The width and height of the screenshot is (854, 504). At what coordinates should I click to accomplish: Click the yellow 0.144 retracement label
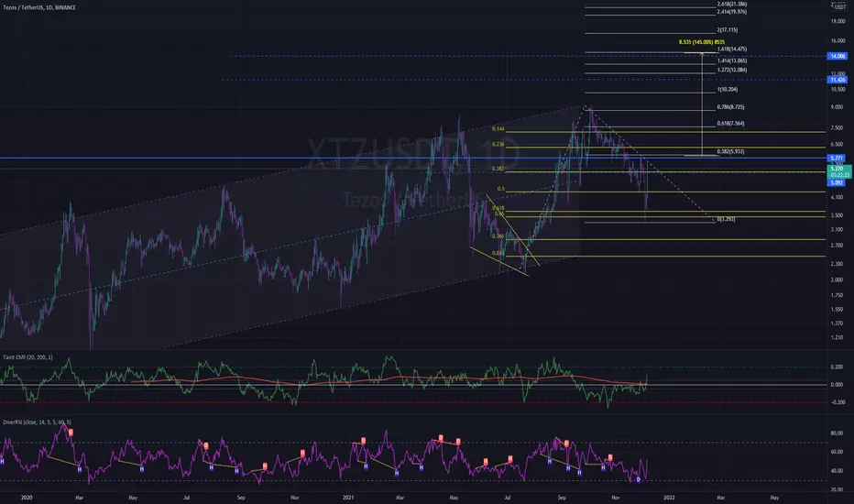498,129
